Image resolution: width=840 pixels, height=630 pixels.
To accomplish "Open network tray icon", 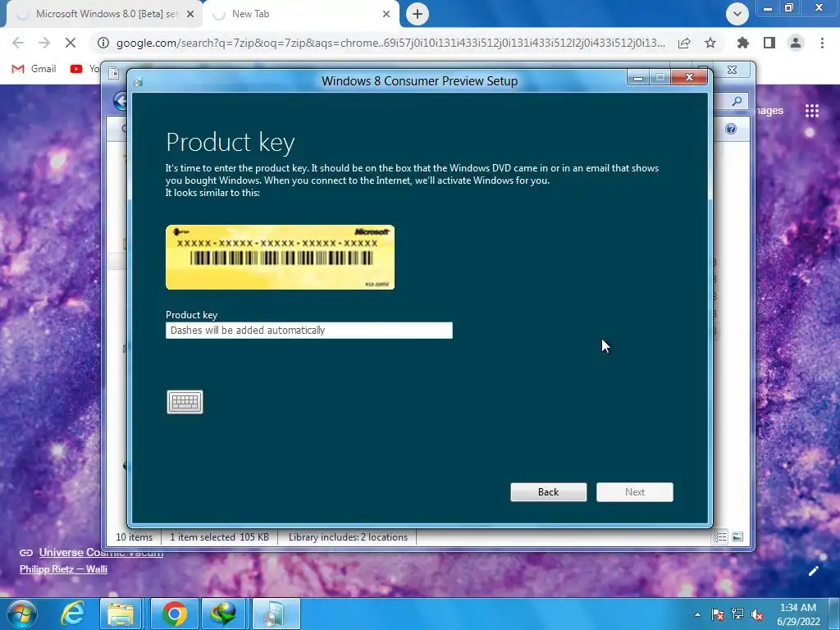I will coord(737,614).
